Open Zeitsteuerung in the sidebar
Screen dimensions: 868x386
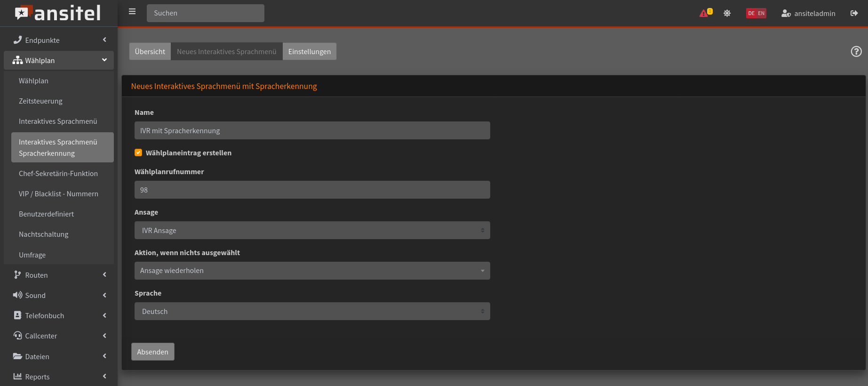tap(40, 101)
